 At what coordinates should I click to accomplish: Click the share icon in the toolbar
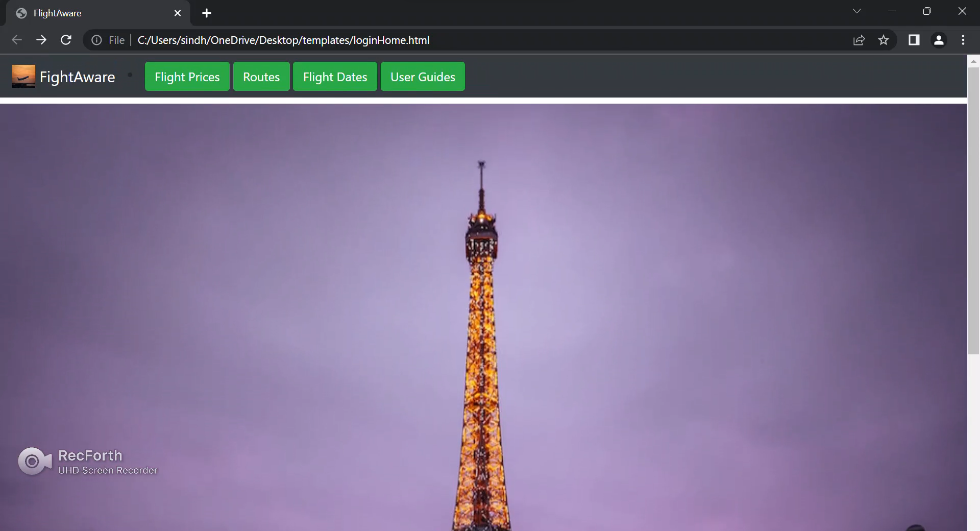(859, 40)
